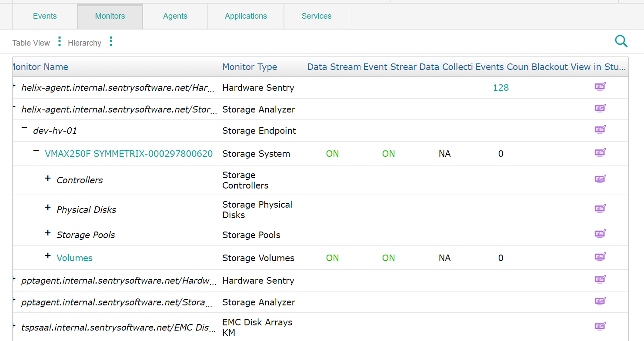The width and height of the screenshot is (644, 341).
Task: Expand the Physical Disks node
Action: [48, 207]
